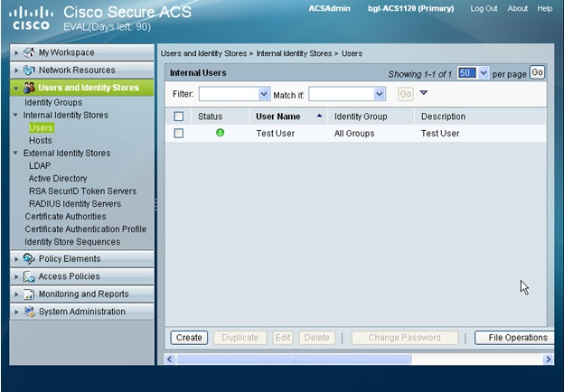The width and height of the screenshot is (564, 392).
Task: Collapse Users and Identity Stores arrow
Action: pyautogui.click(x=16, y=88)
